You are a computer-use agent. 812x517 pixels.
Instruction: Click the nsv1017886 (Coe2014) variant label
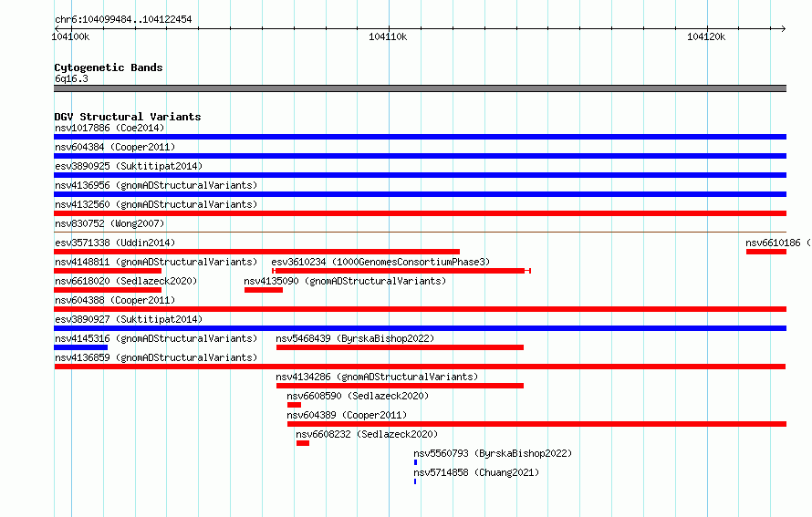109,128
